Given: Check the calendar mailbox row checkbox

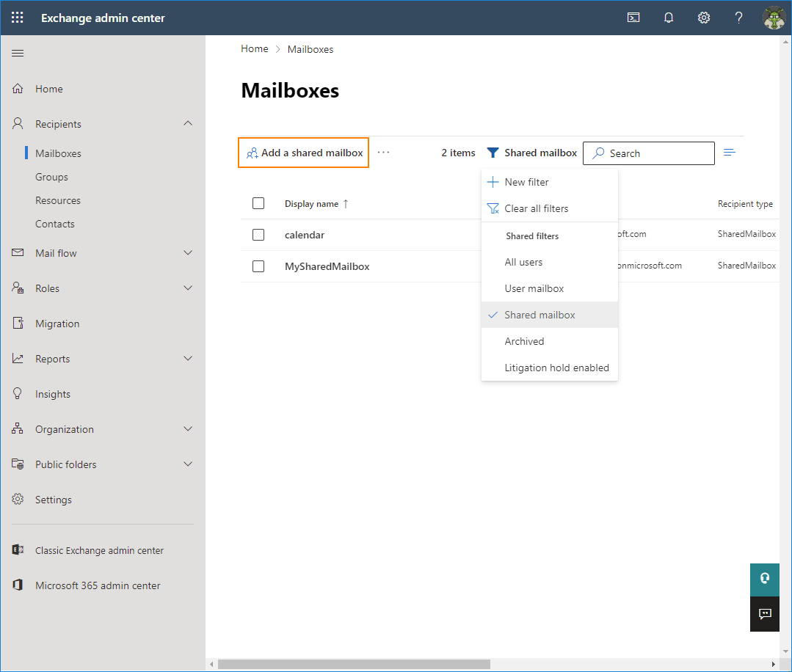Looking at the screenshot, I should pos(258,235).
